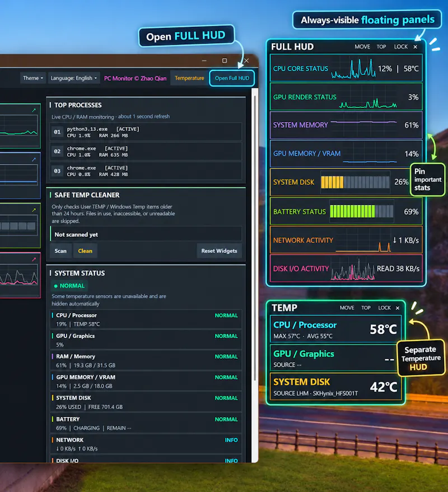Screen dimensions: 448x492
Task: Select the NETWORK status row
Action: 146,444
